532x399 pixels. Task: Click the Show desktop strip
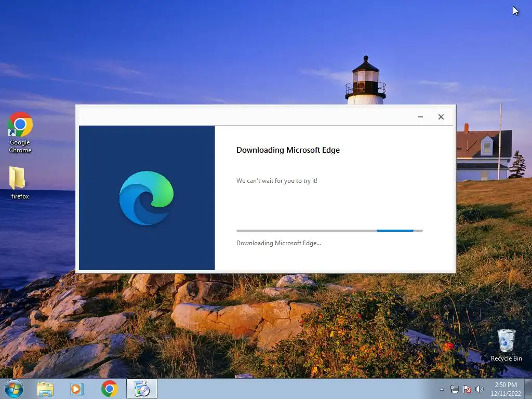(528, 389)
